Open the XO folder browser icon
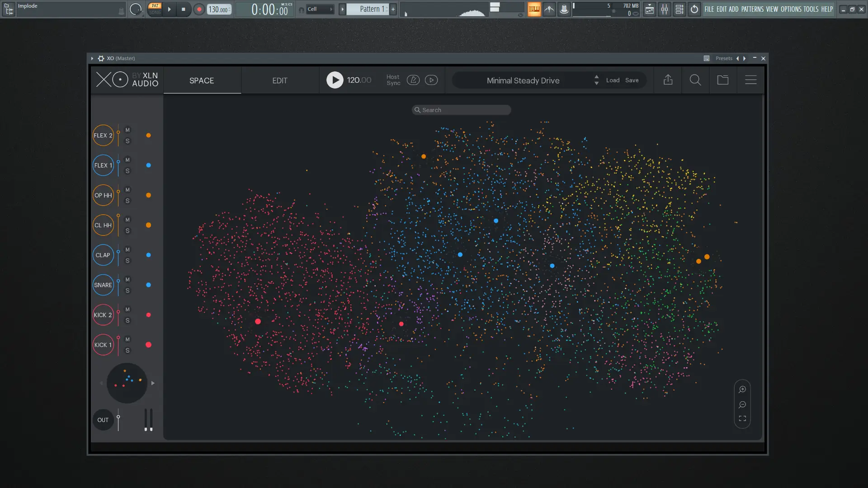 pos(723,80)
